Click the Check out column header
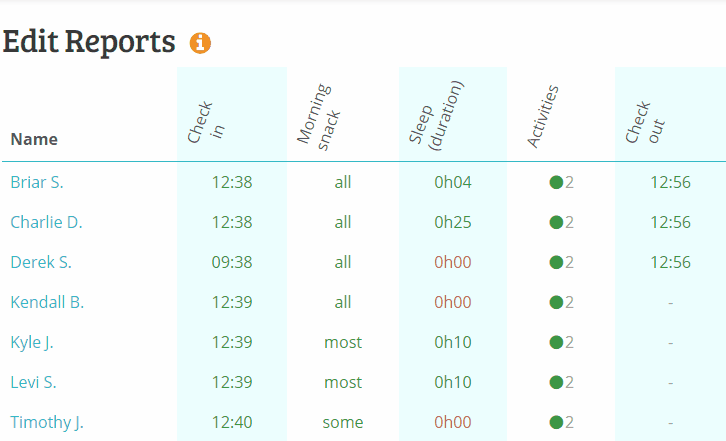This screenshot has height=441, width=726. click(x=645, y=122)
